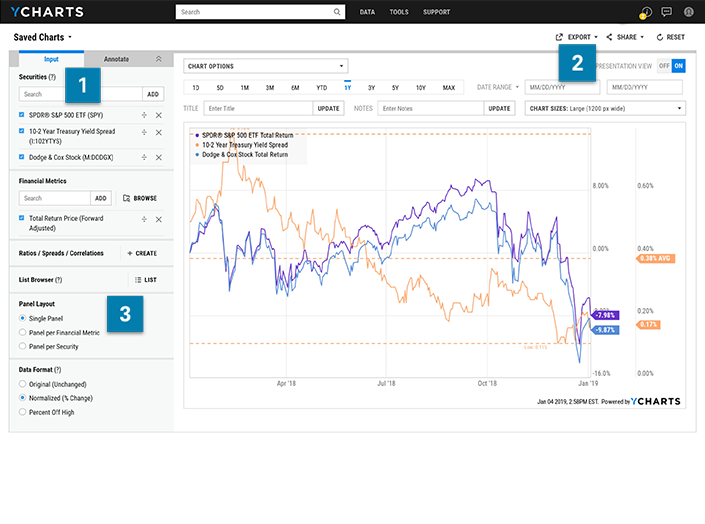705x524 pixels.
Task: Click the 0.17% yield spread flag
Action: tap(648, 325)
